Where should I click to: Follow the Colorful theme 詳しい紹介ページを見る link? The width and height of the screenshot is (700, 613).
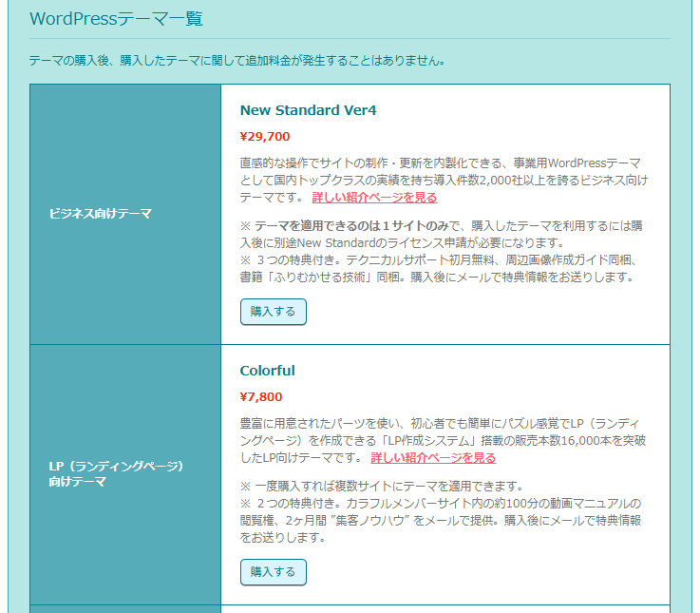coord(433,458)
